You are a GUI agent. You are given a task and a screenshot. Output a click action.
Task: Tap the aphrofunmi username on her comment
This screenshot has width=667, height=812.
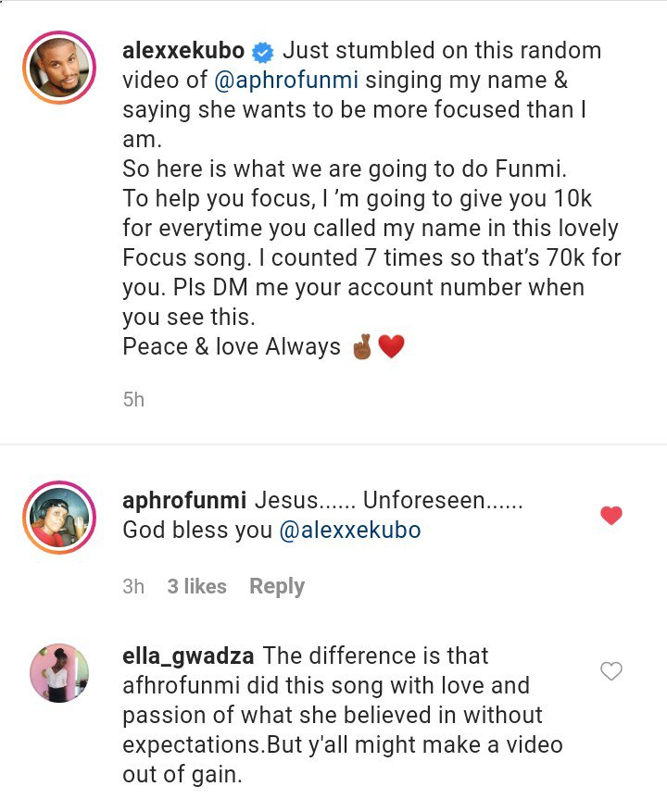pos(183,501)
